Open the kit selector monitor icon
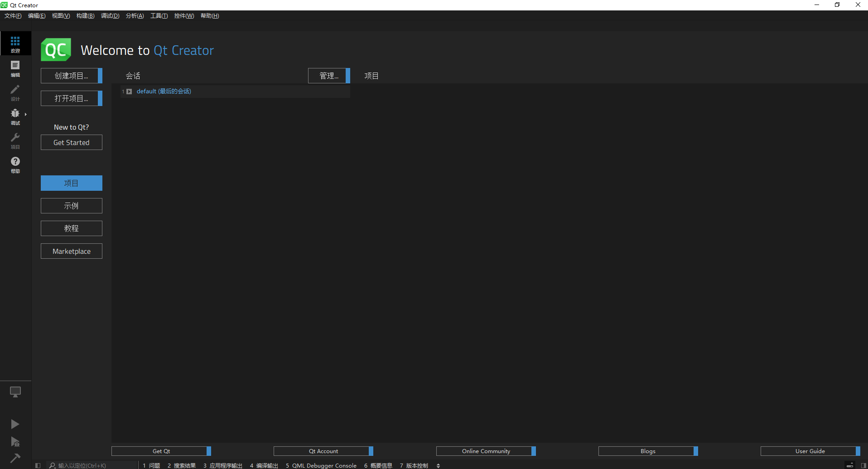Screen dimensions: 868x469 15,392
